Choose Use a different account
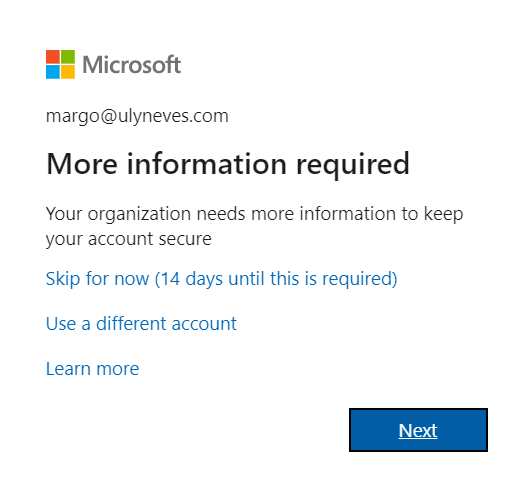 pos(141,324)
